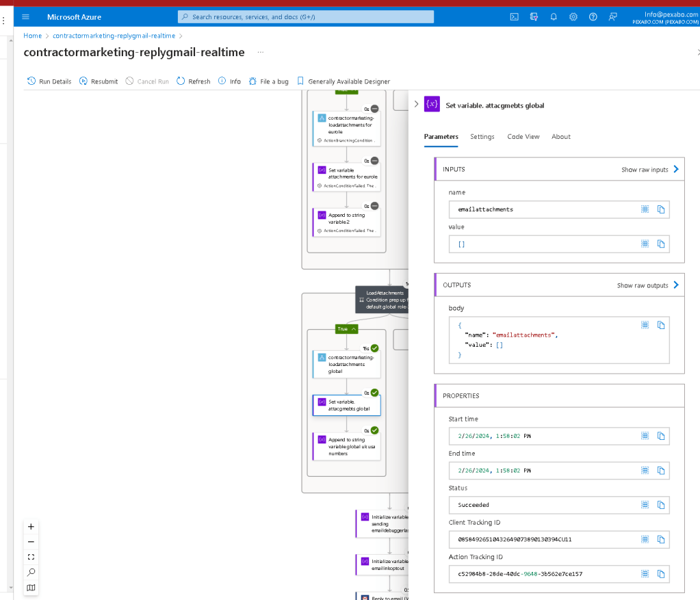
Task: Open Run Details in the toolbar
Action: point(49,81)
